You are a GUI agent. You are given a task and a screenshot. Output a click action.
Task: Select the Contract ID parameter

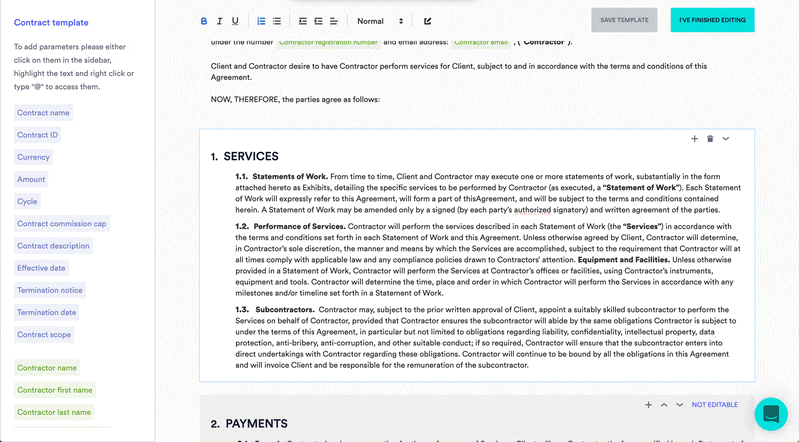(x=37, y=135)
